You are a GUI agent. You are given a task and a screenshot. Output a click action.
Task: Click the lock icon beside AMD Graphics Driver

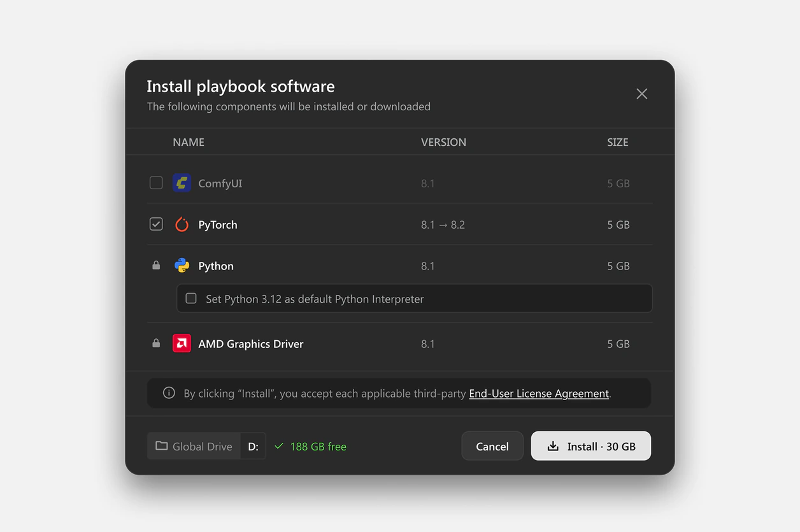(x=156, y=343)
